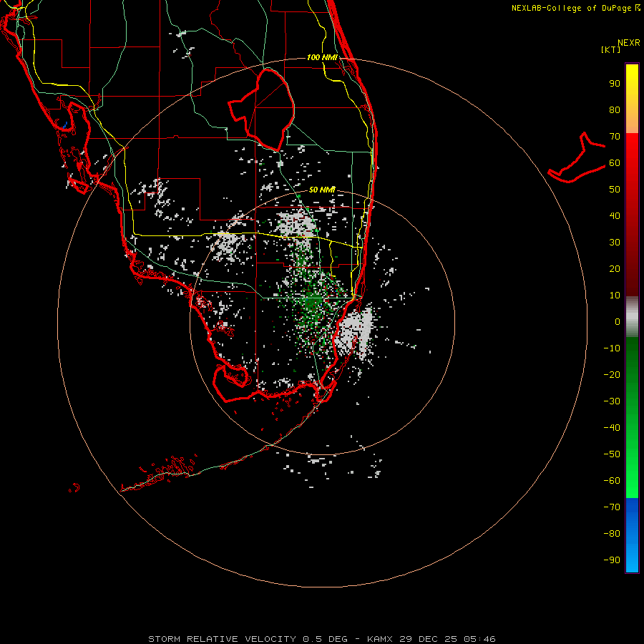Viewport: 644px width, 644px height.
Task: Click the -90 value on the velocity scale
Action: (x=612, y=560)
